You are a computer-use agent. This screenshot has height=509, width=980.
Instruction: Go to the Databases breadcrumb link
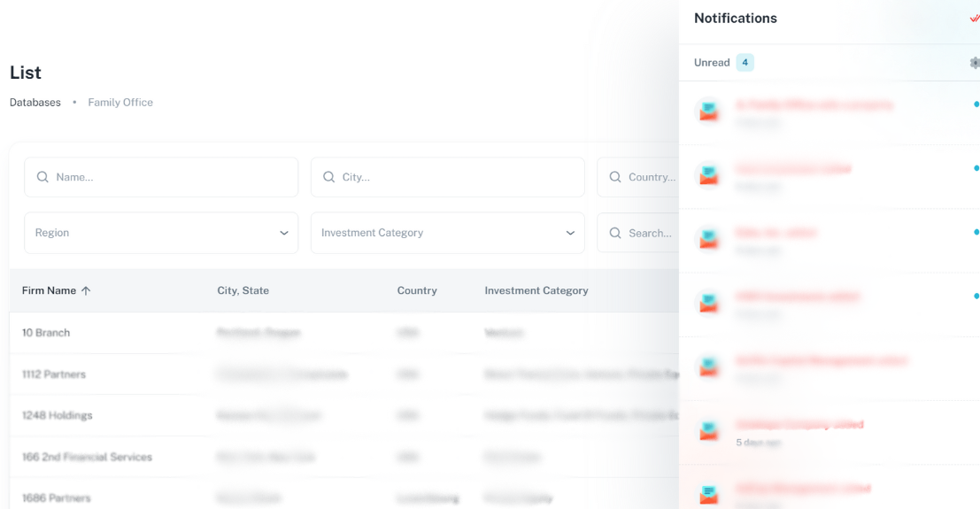[35, 102]
